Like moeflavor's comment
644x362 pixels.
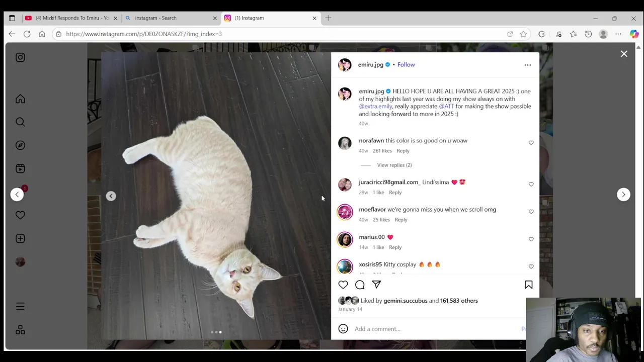click(x=531, y=212)
